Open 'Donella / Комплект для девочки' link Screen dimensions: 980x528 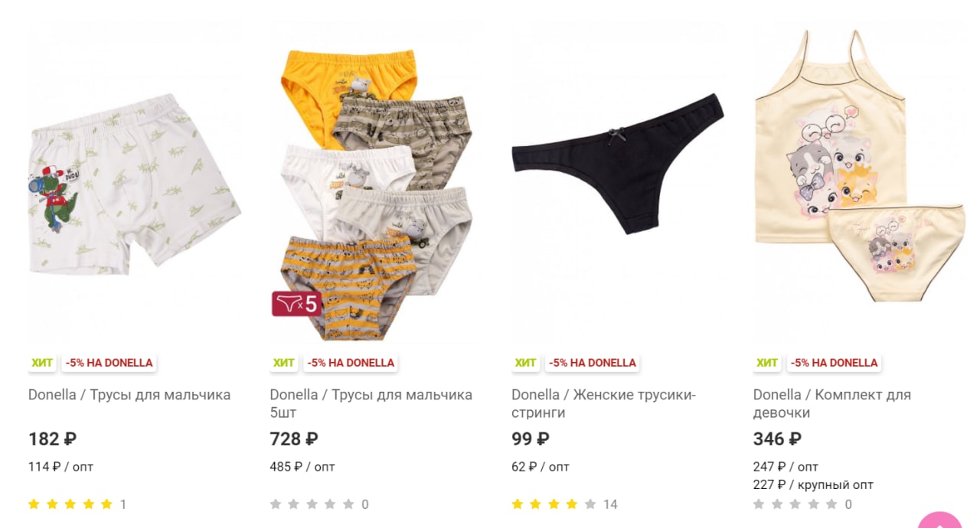click(832, 403)
